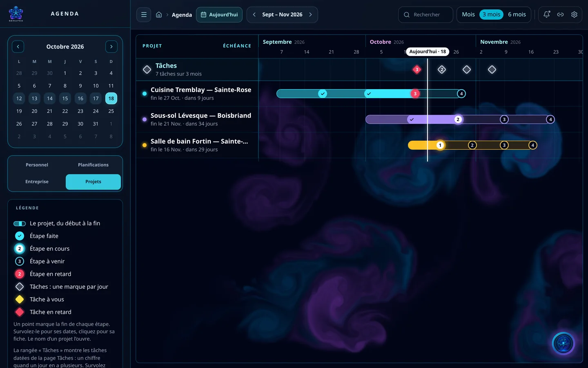This screenshot has width=588, height=368.
Task: Click step 3 of Salle de bain Fortin
Action: (x=504, y=145)
